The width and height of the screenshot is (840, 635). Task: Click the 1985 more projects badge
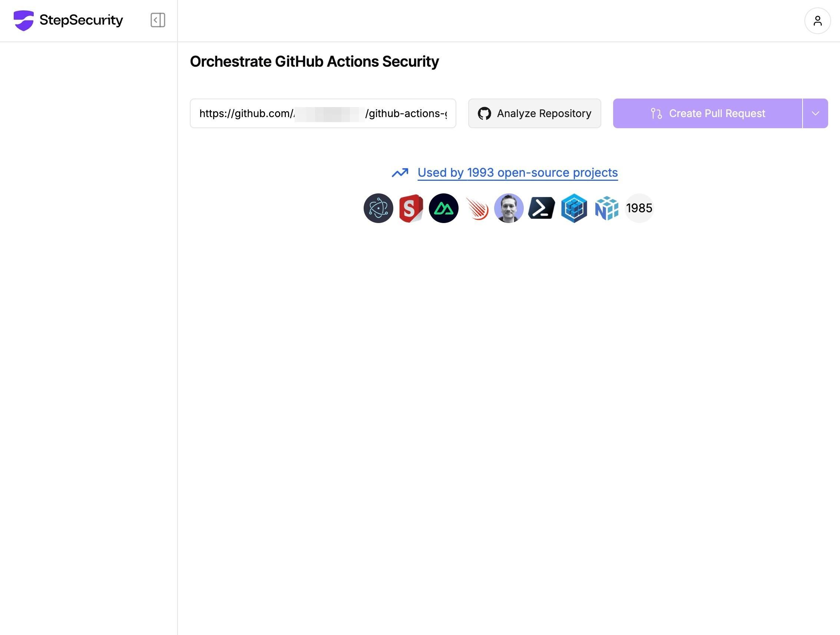click(x=639, y=208)
